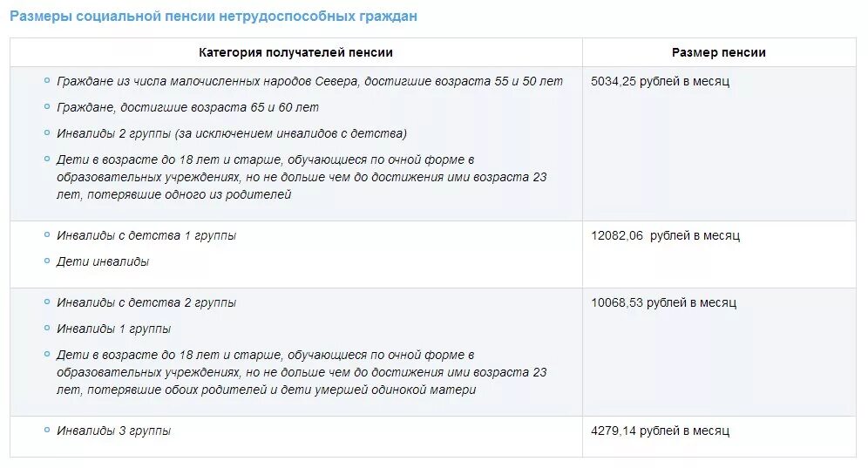Click bullet icon beside 'Граждане, достигшие возраста 65 и 60 лет'

click(x=47, y=107)
